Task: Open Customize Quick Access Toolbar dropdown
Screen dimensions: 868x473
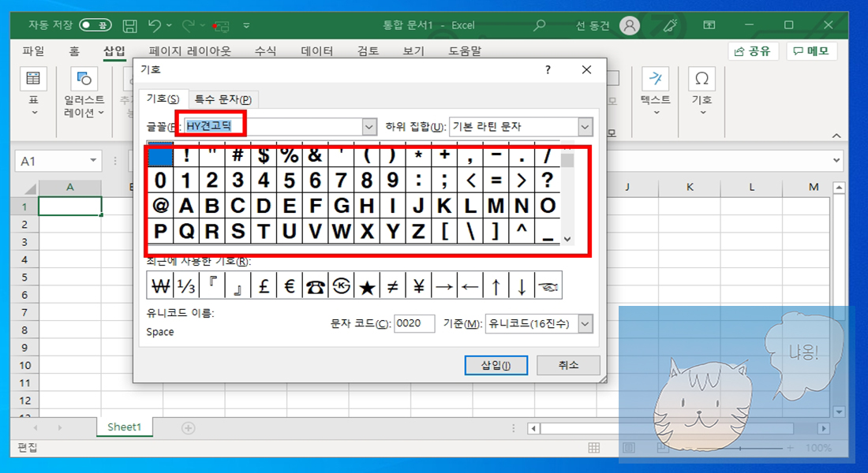Action: click(x=246, y=25)
